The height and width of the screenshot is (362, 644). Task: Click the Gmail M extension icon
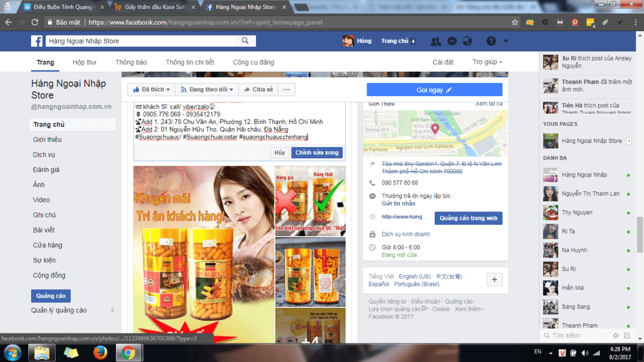(x=560, y=23)
